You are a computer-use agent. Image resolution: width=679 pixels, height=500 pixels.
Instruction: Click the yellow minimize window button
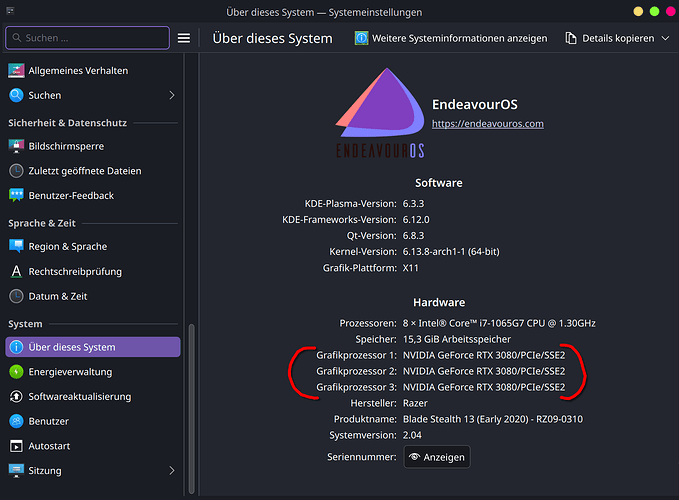[x=638, y=11]
